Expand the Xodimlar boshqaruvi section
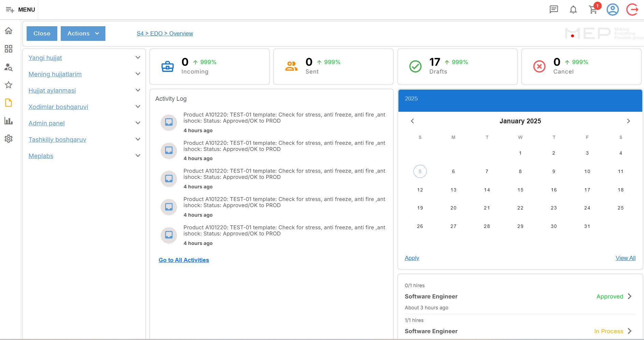Viewport: 644px width, 340px height. [138, 107]
